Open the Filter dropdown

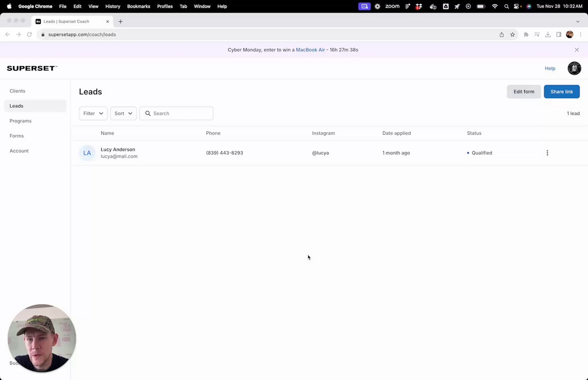(93, 113)
